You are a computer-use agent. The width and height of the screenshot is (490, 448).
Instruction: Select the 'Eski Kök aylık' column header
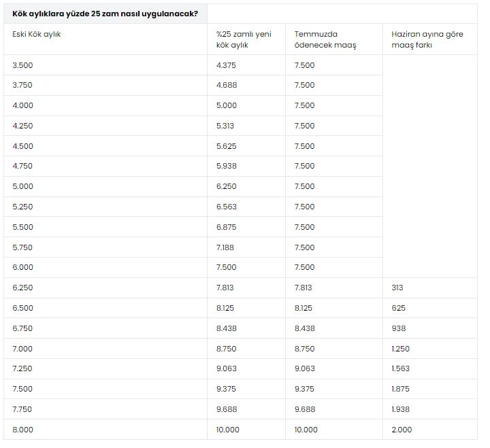point(37,34)
